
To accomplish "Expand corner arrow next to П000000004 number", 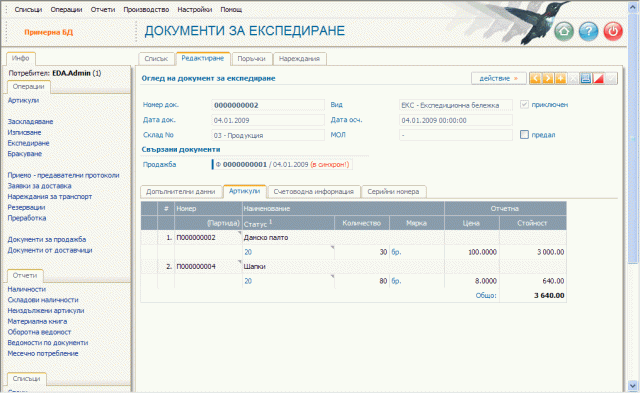I will [240, 262].
